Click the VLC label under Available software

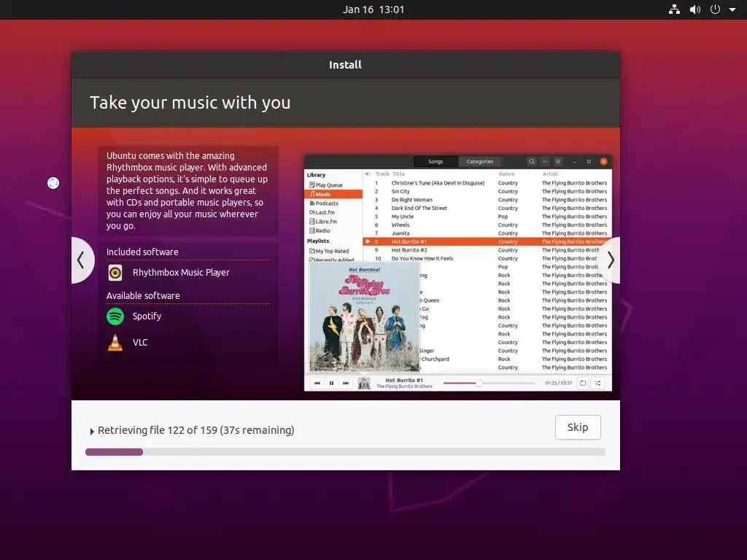click(x=140, y=343)
